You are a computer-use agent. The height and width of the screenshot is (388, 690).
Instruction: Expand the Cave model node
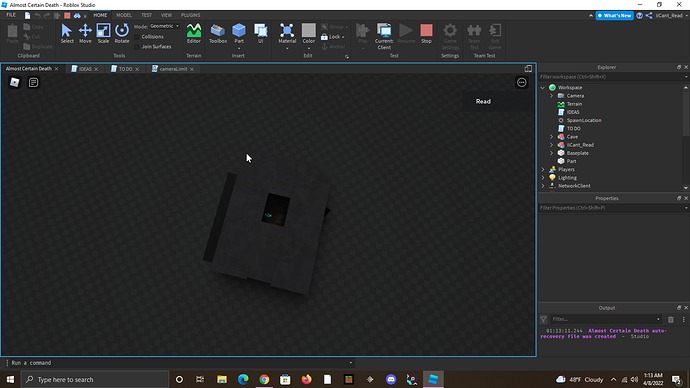pyautogui.click(x=551, y=136)
